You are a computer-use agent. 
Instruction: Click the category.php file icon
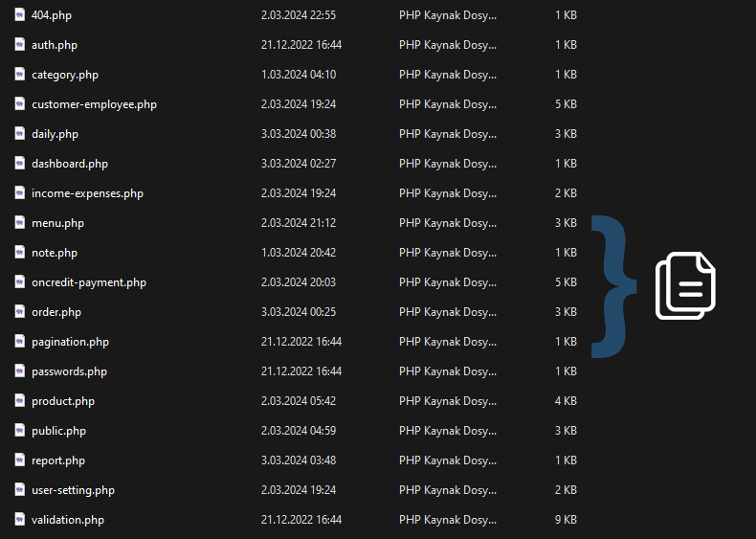coord(19,75)
